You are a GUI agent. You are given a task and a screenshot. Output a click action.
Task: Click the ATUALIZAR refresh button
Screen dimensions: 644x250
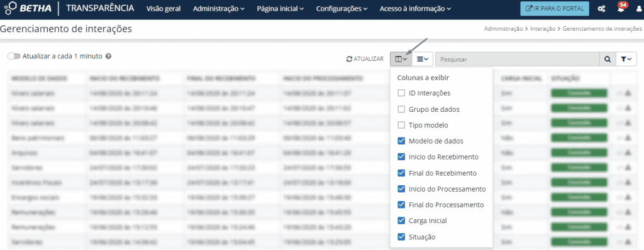365,59
